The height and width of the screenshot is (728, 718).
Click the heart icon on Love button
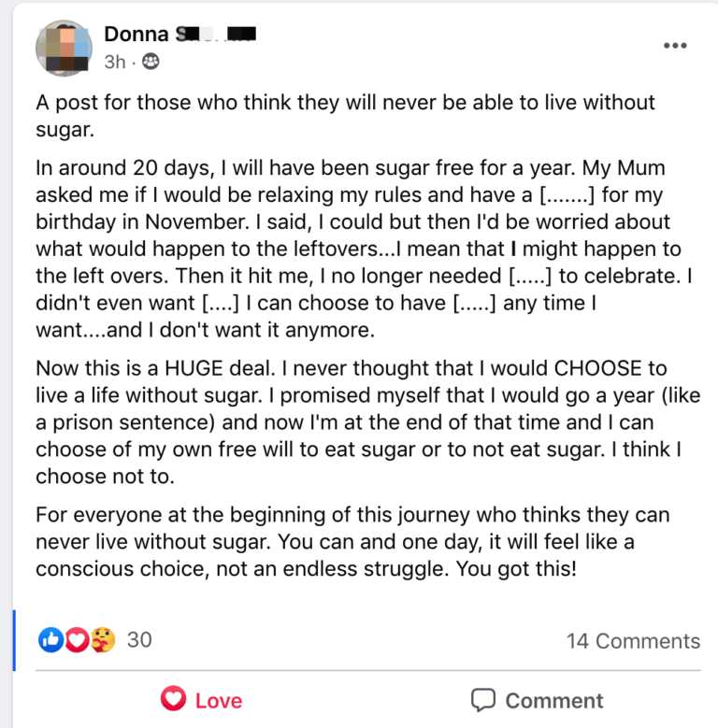tap(173, 699)
